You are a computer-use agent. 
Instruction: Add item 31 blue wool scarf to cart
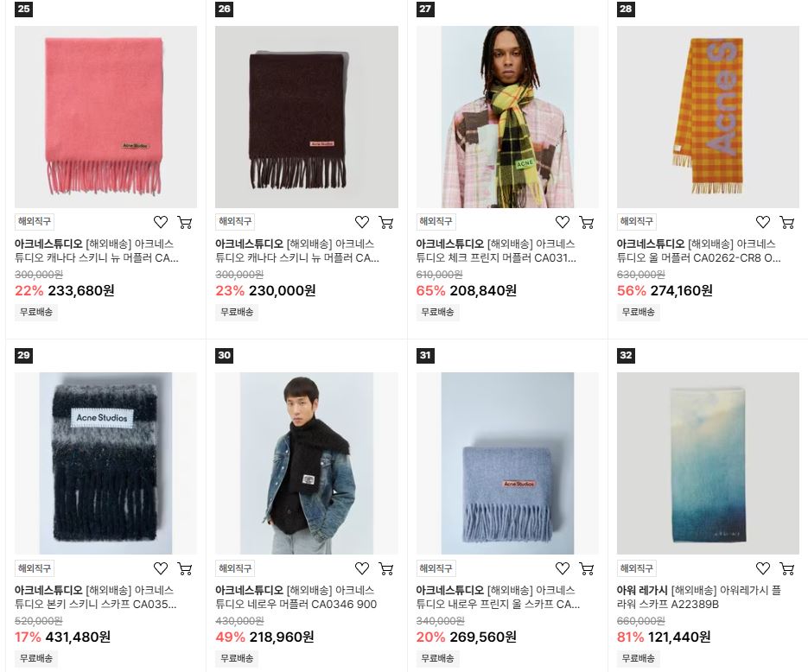(586, 568)
